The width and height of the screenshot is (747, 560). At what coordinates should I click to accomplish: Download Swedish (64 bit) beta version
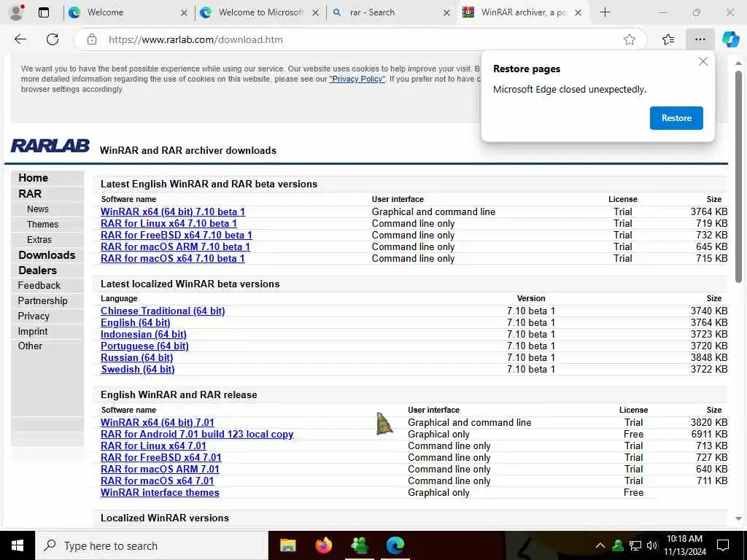pyautogui.click(x=138, y=369)
